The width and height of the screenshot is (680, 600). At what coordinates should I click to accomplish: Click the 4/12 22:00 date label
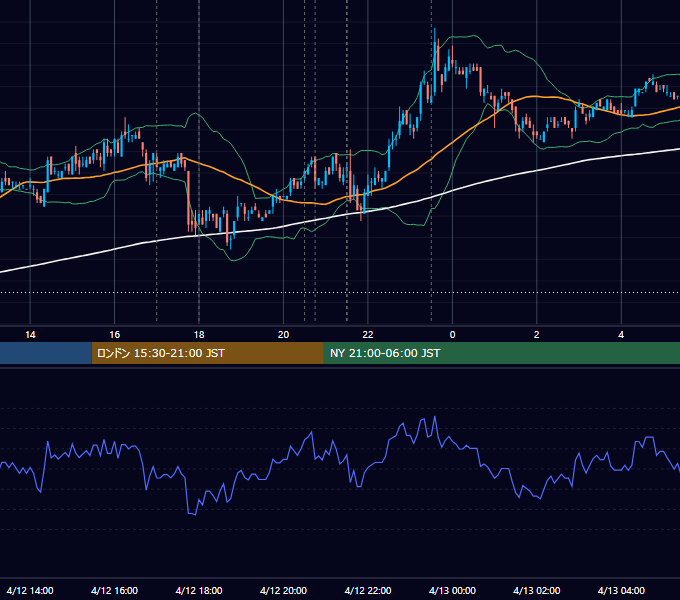point(368,590)
